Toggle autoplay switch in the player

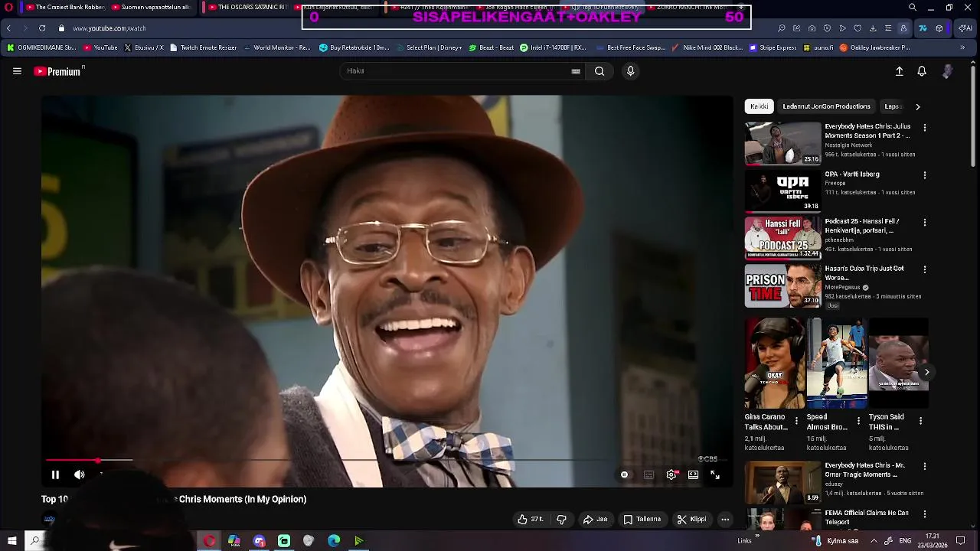624,474
